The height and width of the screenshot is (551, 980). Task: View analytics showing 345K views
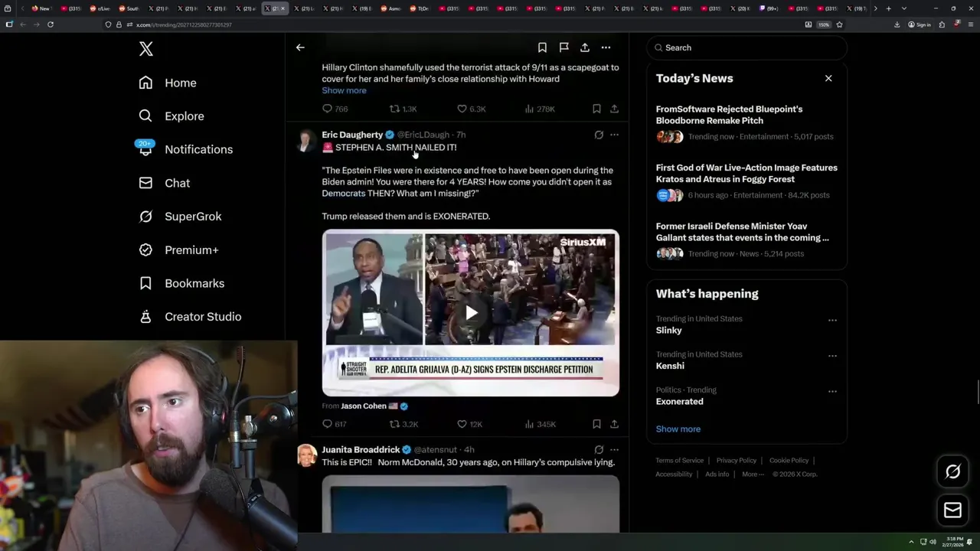[540, 424]
